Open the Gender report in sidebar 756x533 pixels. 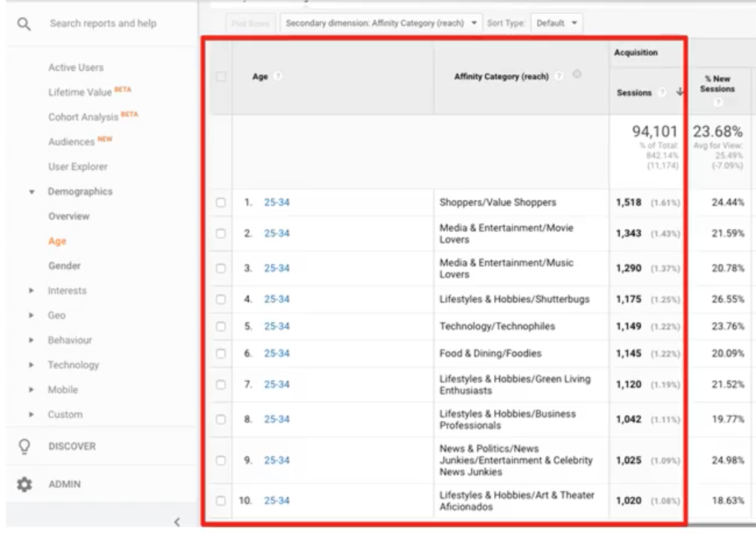(x=64, y=266)
